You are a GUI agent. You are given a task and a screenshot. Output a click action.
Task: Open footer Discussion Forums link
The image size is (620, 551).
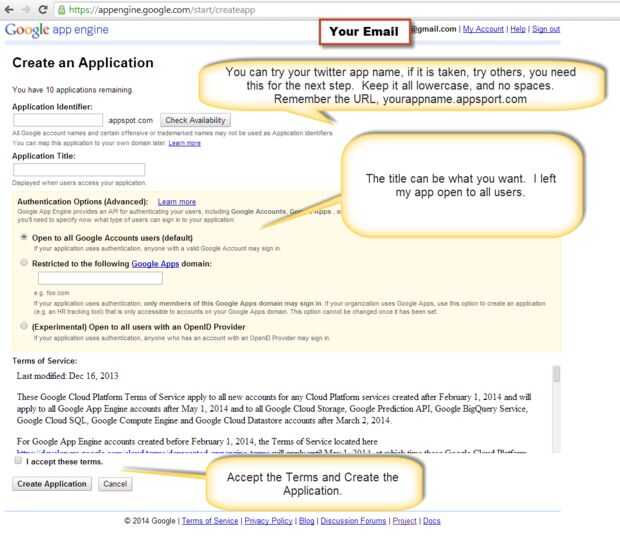(353, 521)
